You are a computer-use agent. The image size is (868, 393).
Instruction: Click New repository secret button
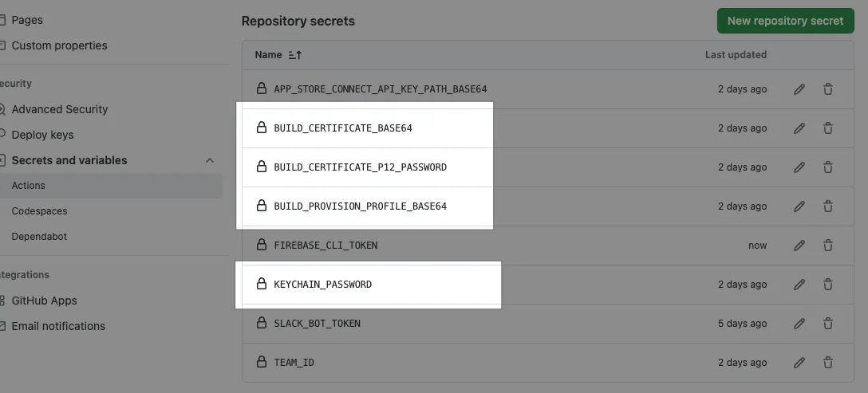coord(785,21)
